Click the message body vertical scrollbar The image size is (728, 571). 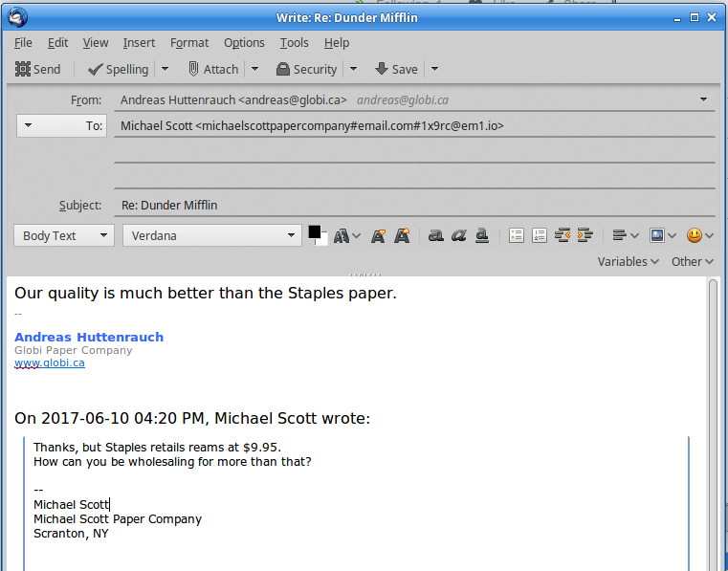[714, 425]
